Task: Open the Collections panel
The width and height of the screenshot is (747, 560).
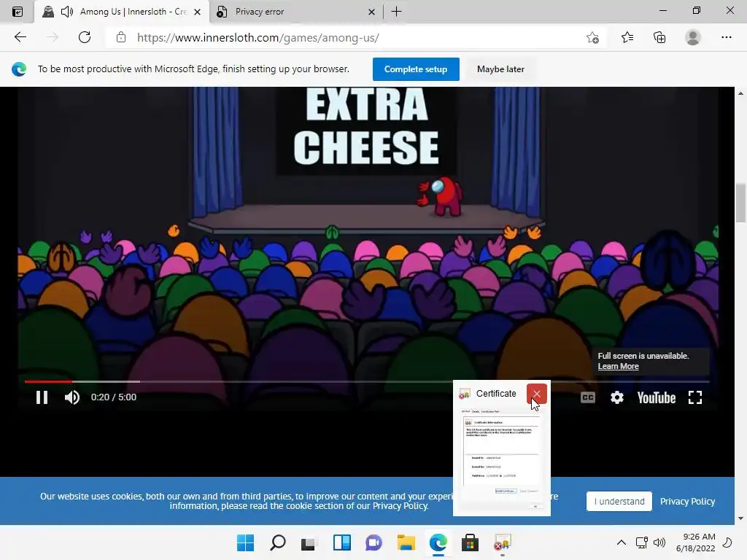Action: point(659,38)
